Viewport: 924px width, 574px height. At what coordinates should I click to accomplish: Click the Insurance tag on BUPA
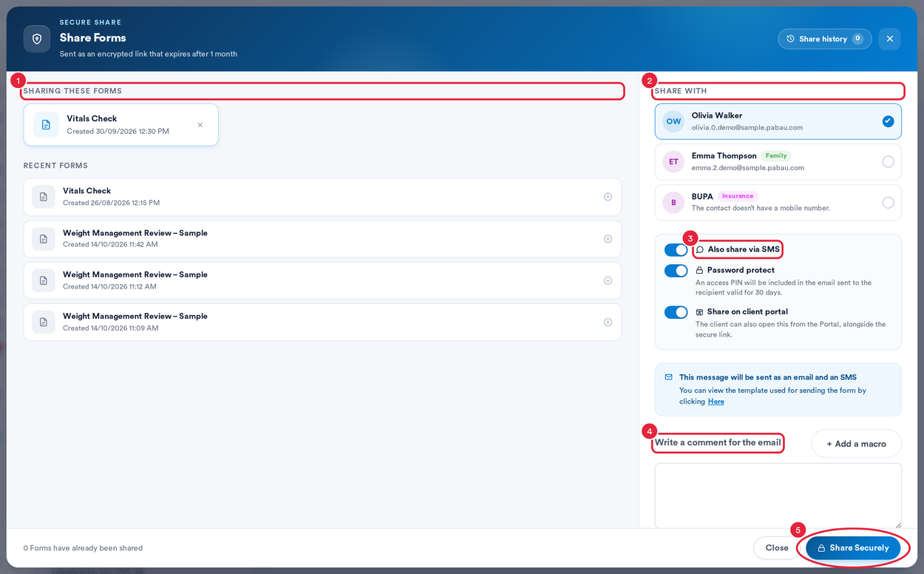tap(738, 196)
